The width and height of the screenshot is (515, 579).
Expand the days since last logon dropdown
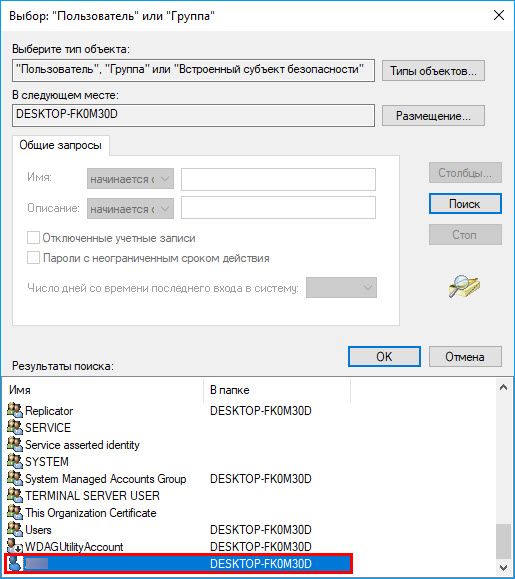pos(341,287)
